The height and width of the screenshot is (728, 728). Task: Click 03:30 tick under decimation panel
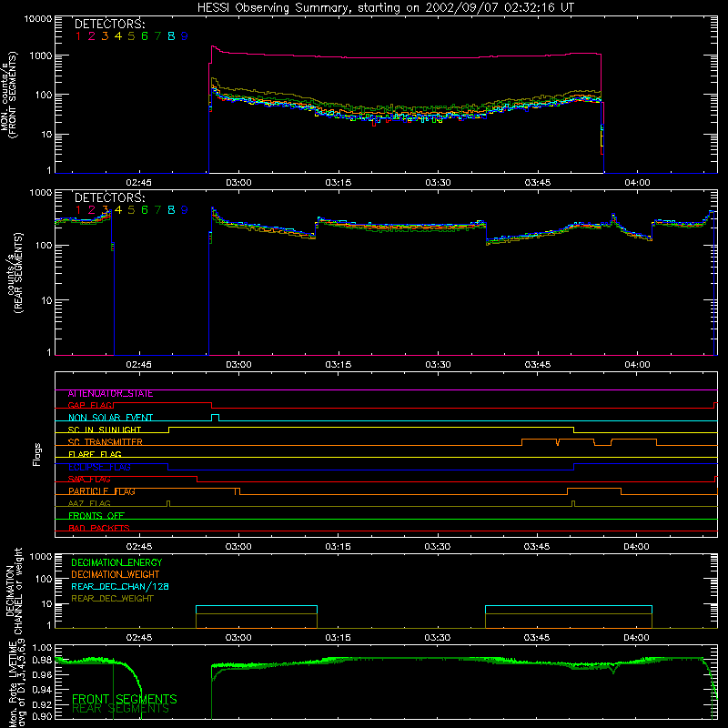[438, 638]
